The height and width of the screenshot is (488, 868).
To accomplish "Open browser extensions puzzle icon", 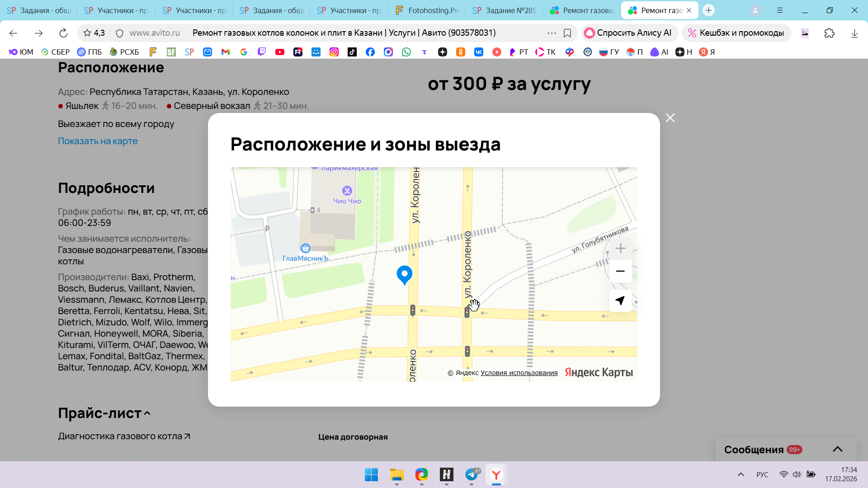I will 829,33.
